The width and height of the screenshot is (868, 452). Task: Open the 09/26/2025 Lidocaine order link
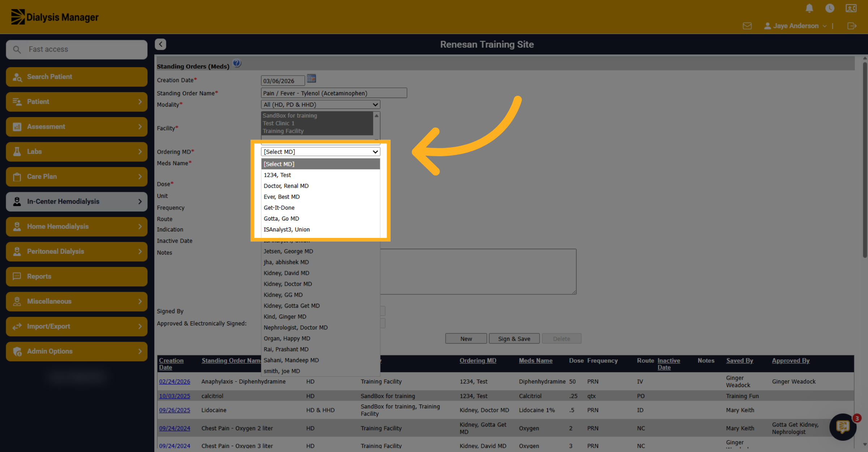175,410
